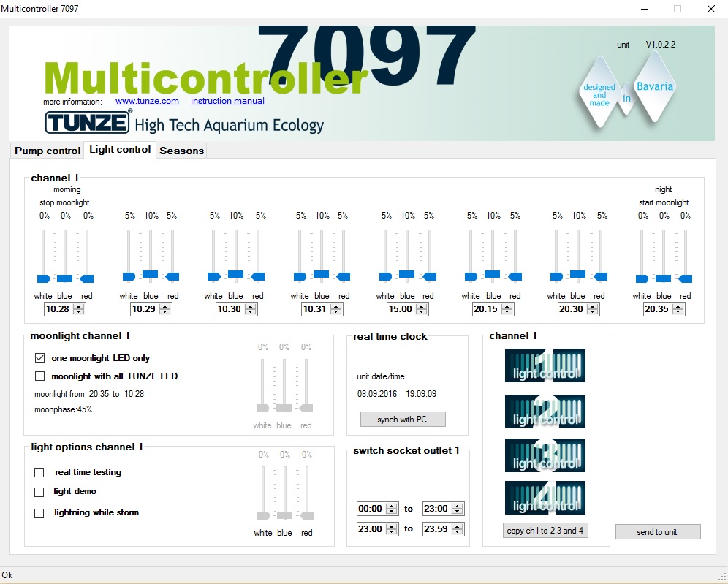728x584 pixels.
Task: Switch to the Pump control tab
Action: [x=48, y=151]
